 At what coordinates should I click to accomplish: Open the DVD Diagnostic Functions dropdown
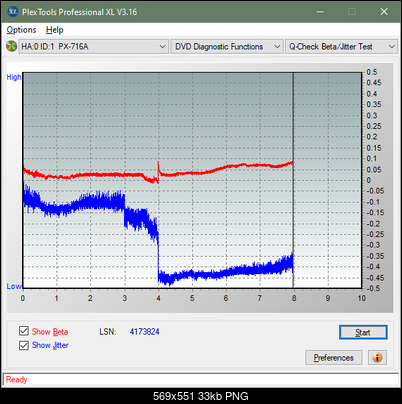point(227,47)
